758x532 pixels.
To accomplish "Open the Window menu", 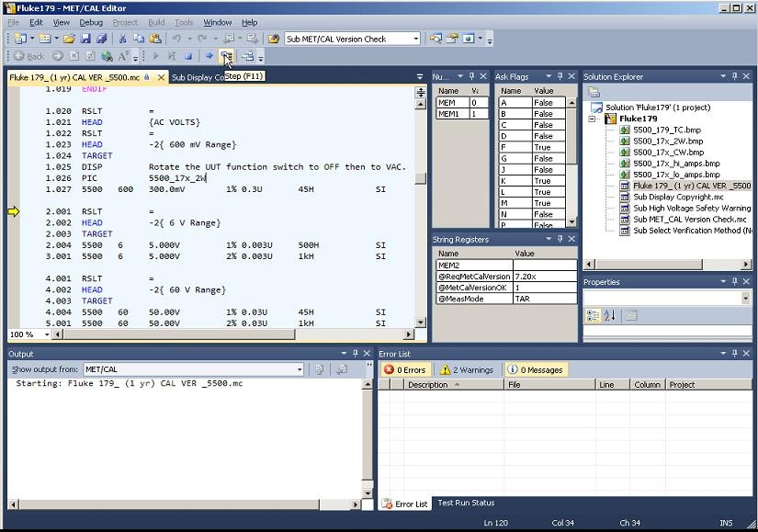I will (217, 22).
